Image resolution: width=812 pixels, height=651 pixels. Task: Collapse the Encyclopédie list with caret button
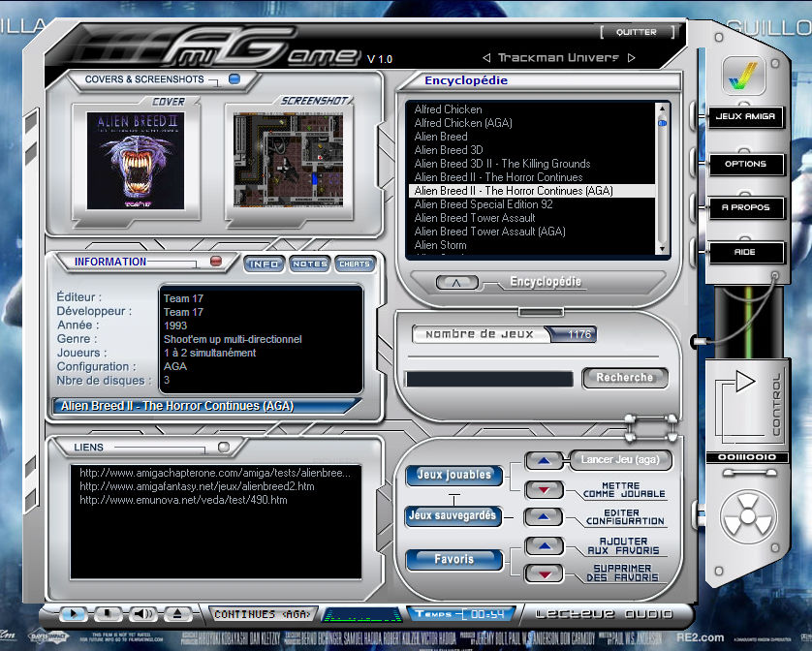[456, 283]
